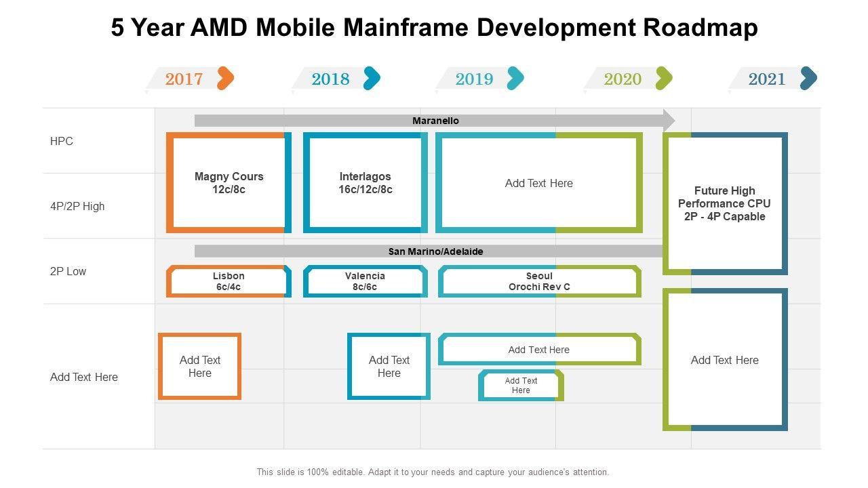Screen dimensions: 868x488
Task: Click the Valencia 8c/6c box
Action: [365, 281]
